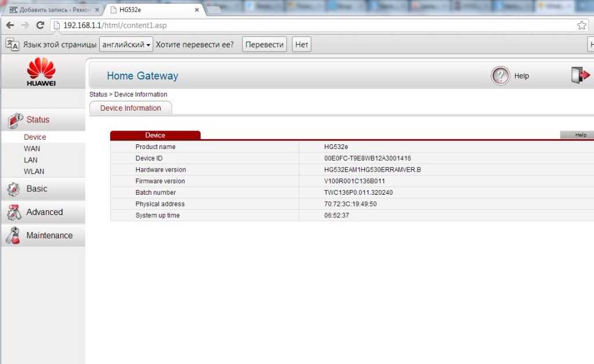Open a new browser tab

214,10
